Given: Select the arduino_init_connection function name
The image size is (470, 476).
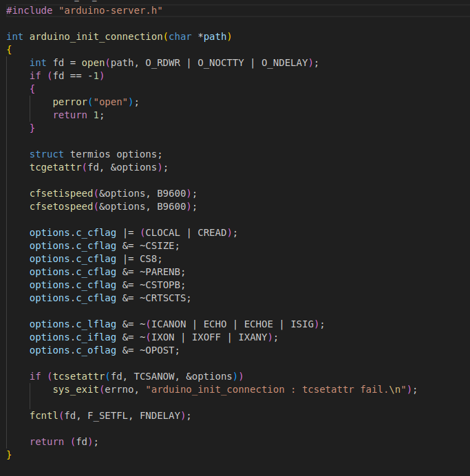Looking at the screenshot, I should (96, 36).
